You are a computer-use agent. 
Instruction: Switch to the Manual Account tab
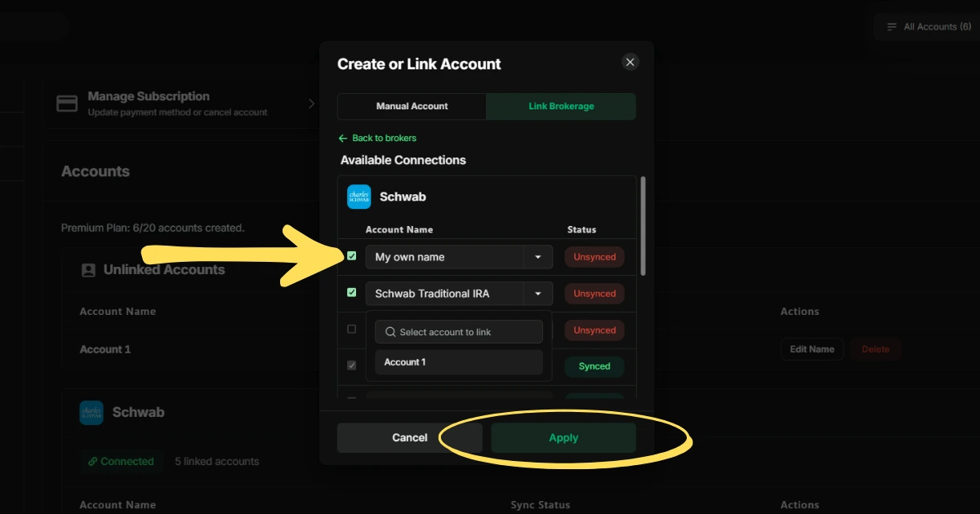[x=411, y=106]
